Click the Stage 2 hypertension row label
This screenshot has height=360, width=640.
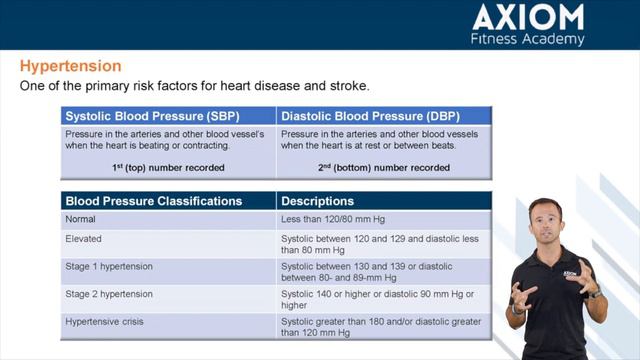(x=109, y=294)
